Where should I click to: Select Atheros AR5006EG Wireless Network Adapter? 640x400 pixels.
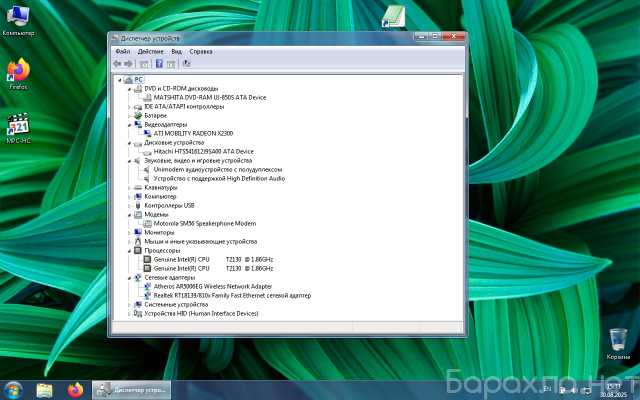213,287
